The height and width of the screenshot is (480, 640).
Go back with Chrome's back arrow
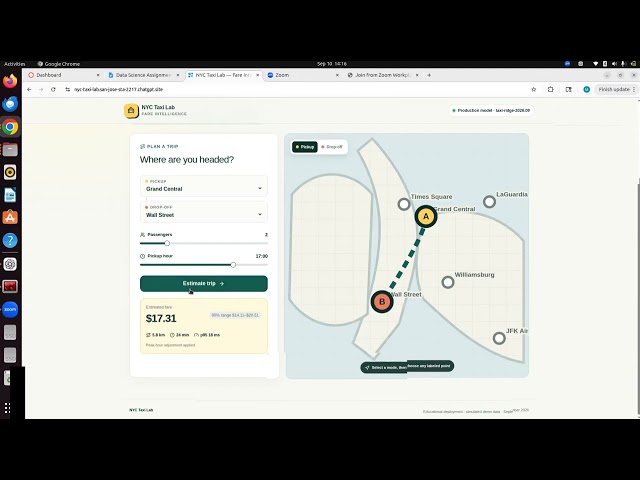(29, 89)
